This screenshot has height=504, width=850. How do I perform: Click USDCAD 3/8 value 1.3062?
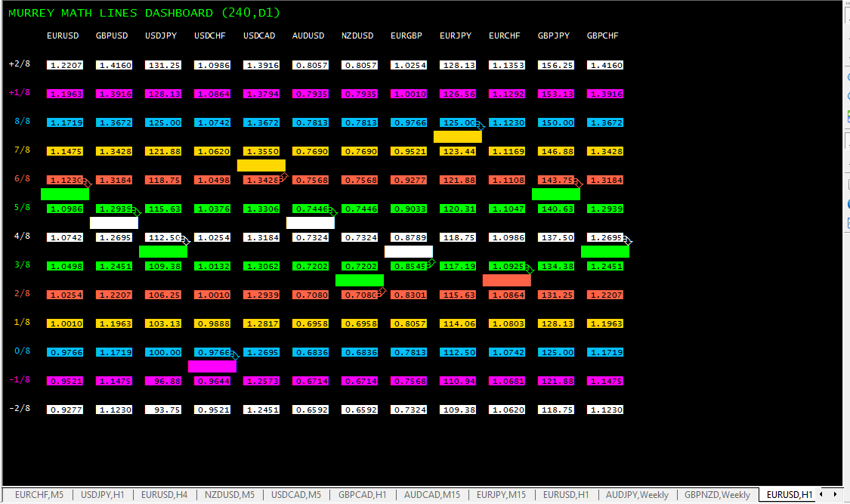(261, 266)
